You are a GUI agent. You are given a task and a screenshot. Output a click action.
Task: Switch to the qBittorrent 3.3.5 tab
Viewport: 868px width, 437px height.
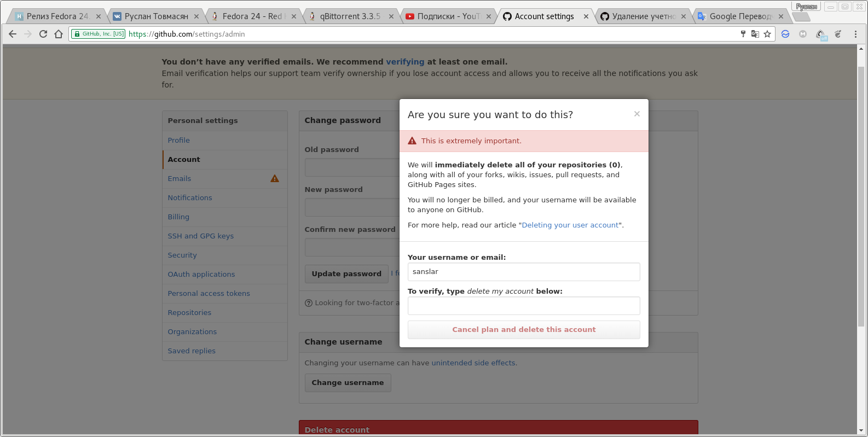coord(350,16)
